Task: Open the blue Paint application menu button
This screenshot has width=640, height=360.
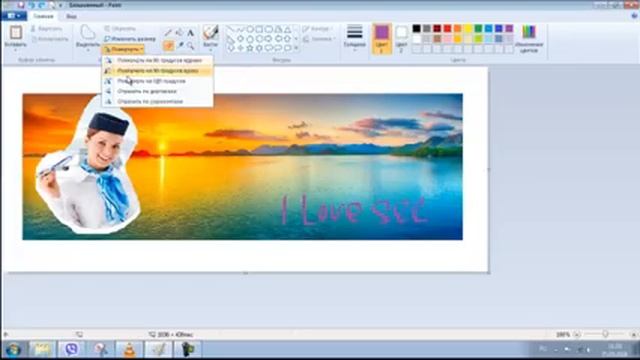Action: click(x=14, y=16)
